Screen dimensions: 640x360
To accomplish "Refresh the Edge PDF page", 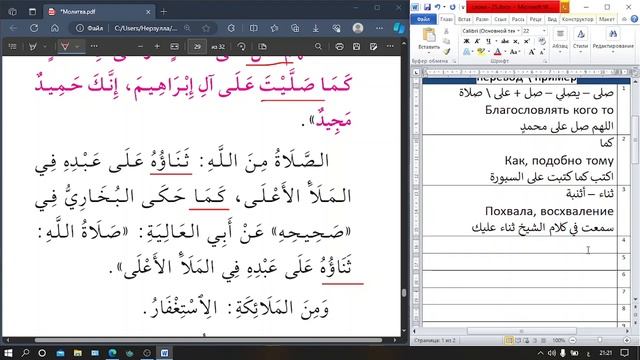I will [34, 28].
